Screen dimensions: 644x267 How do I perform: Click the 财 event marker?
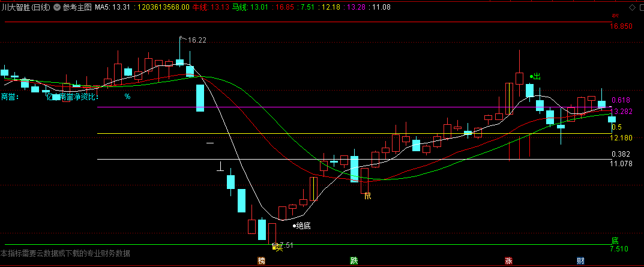click(580, 260)
